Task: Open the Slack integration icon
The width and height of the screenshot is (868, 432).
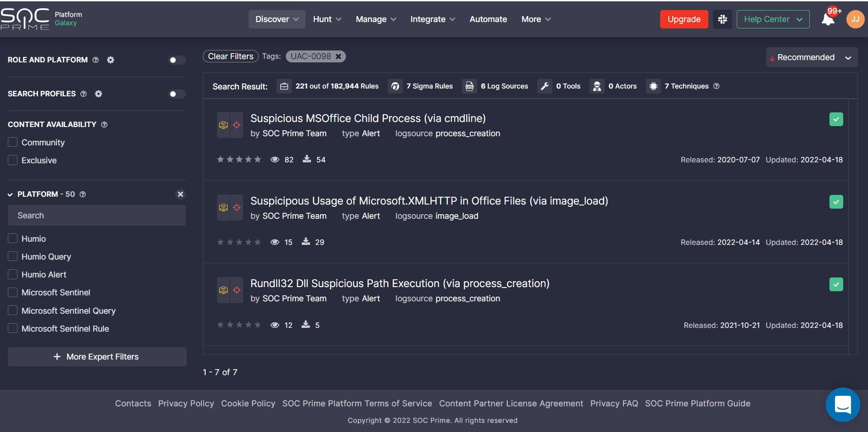Action: point(723,19)
